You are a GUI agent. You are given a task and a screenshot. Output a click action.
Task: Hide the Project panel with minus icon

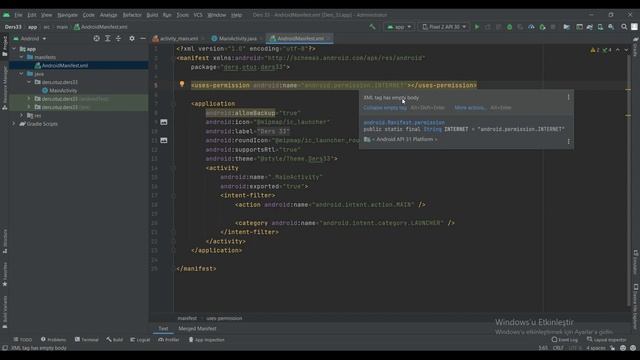[x=142, y=38]
